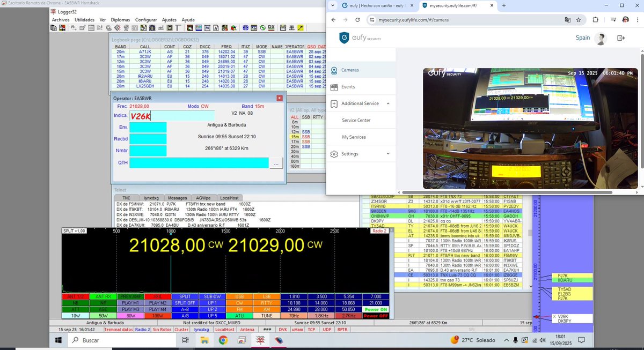Image resolution: width=644 pixels, height=350 pixels.
Task: Open the Spain region dropdown
Action: point(583,38)
